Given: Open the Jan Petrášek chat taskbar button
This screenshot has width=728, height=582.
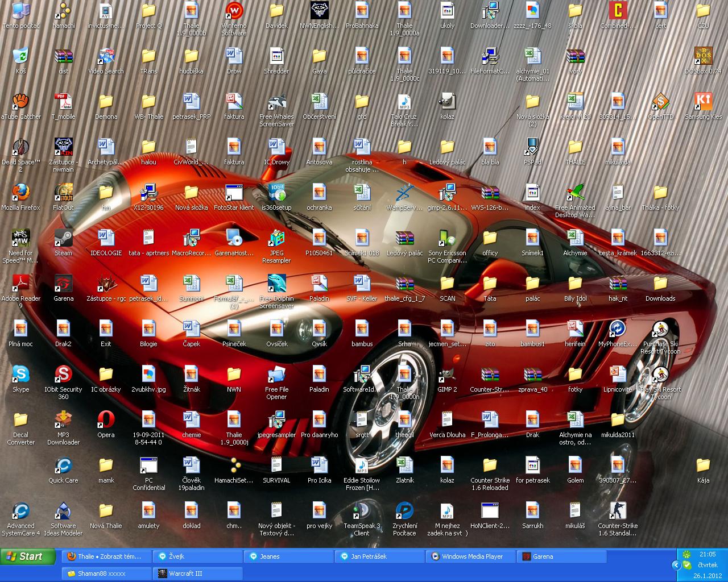Looking at the screenshot, I should point(379,556).
